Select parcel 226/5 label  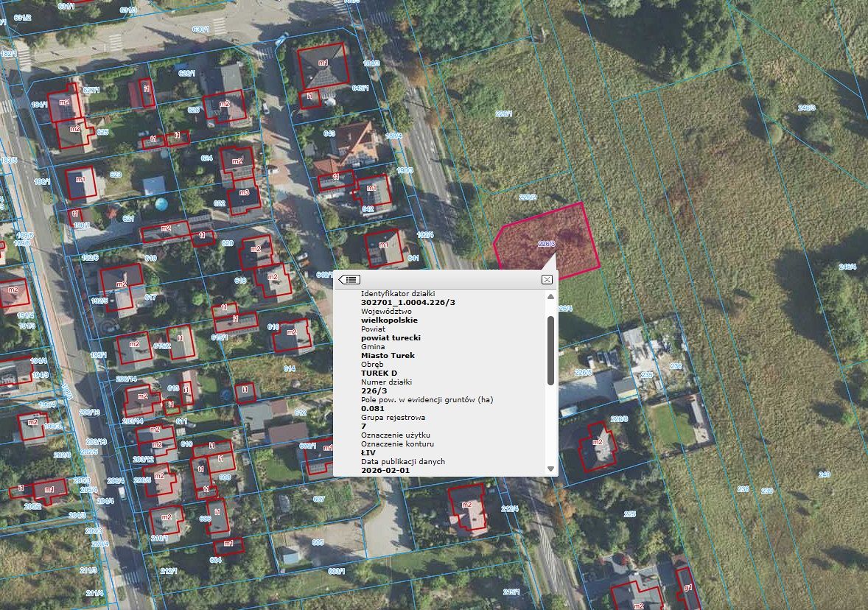[x=583, y=373]
